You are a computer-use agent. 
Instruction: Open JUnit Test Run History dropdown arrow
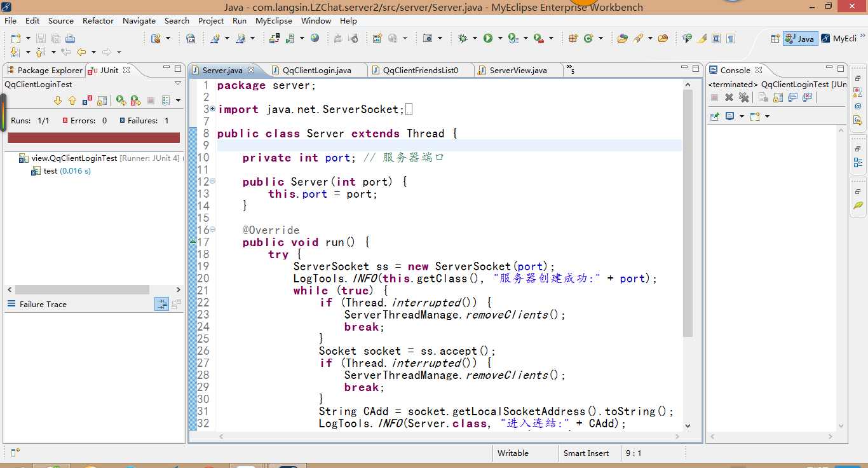(x=178, y=100)
